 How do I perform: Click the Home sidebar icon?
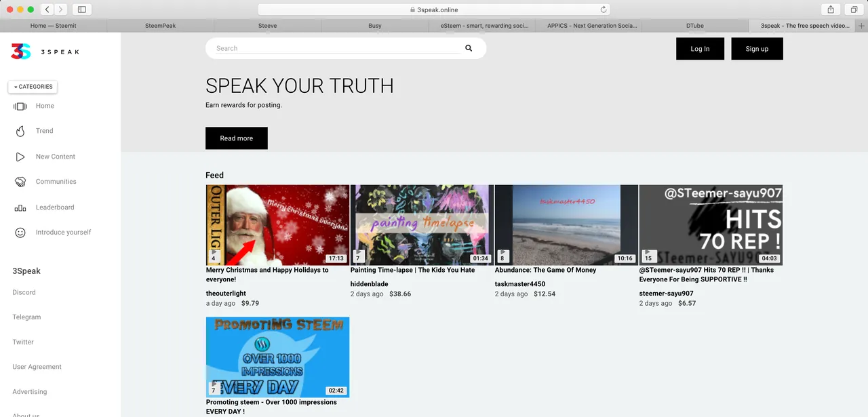point(20,106)
